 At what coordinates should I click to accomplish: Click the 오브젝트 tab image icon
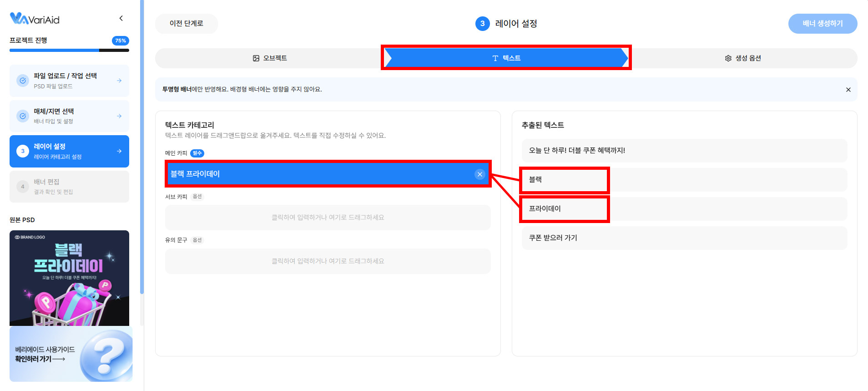256,58
